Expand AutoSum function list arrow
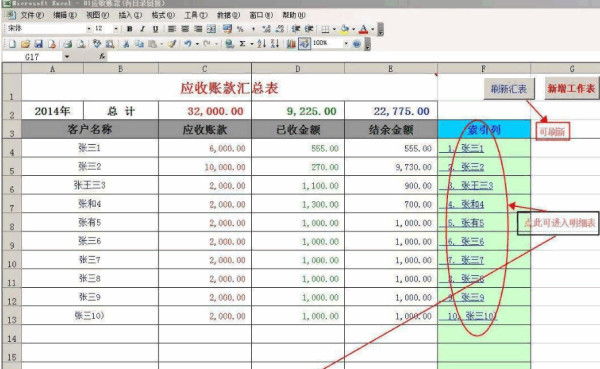Screen dimensions: 600x369 pos(252,44)
